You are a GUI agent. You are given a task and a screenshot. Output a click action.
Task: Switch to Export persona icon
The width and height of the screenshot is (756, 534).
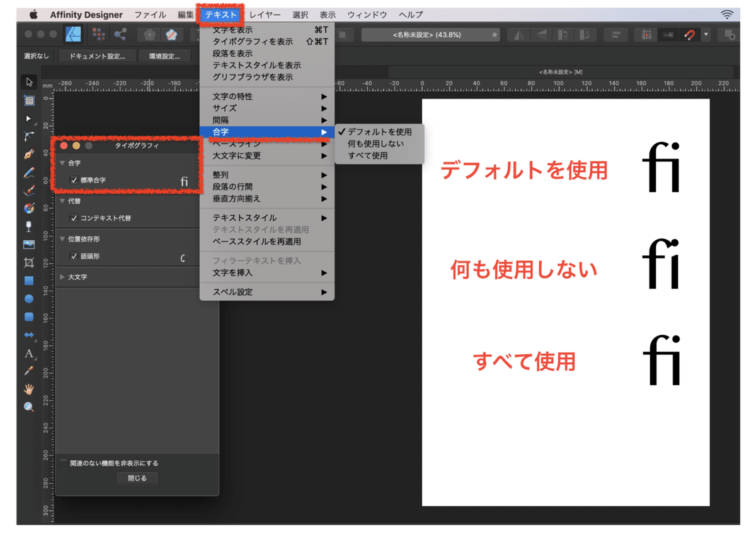point(120,35)
